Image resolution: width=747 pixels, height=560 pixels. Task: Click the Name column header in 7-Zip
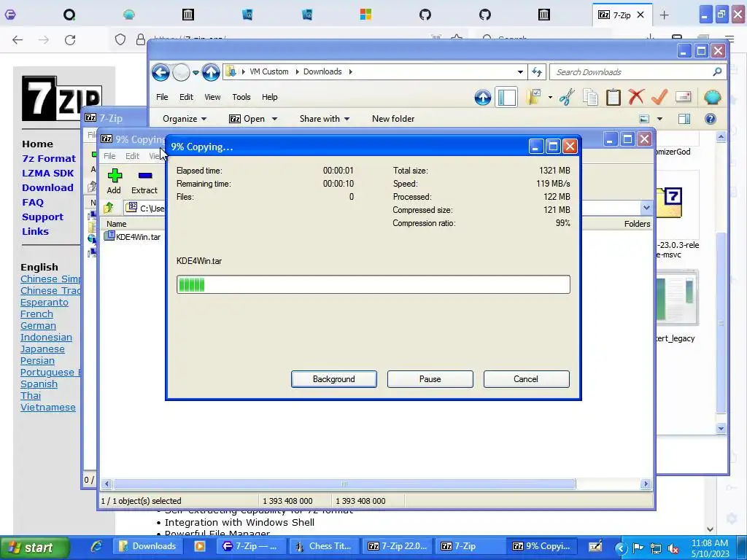coord(116,224)
